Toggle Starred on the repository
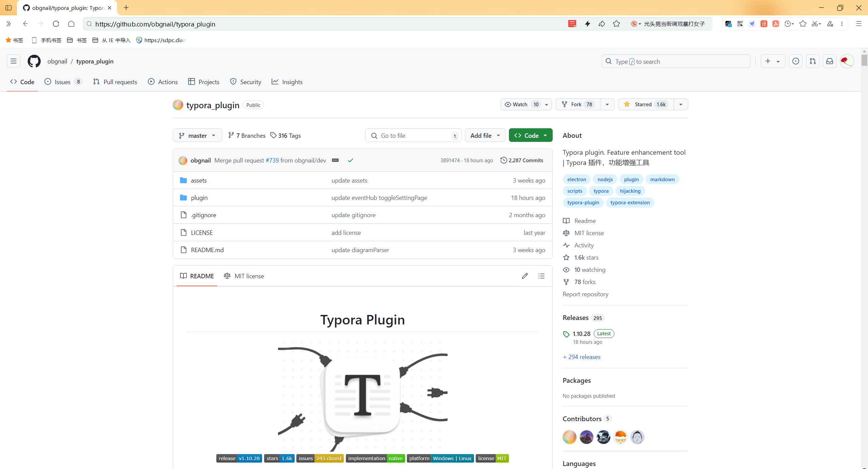 click(646, 105)
